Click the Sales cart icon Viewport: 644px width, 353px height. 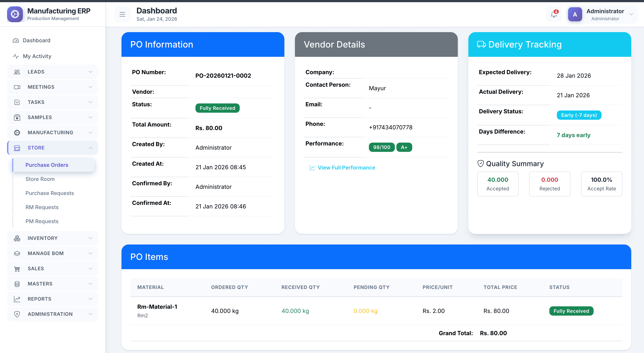pos(17,269)
